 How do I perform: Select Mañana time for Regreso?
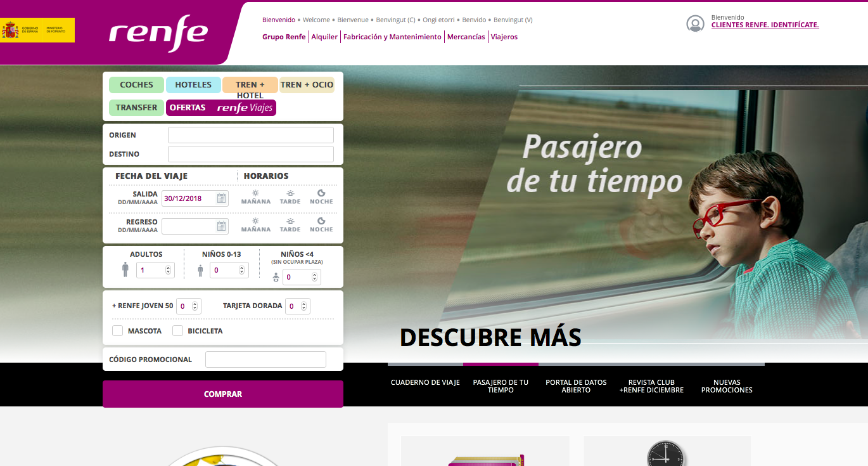coord(255,225)
